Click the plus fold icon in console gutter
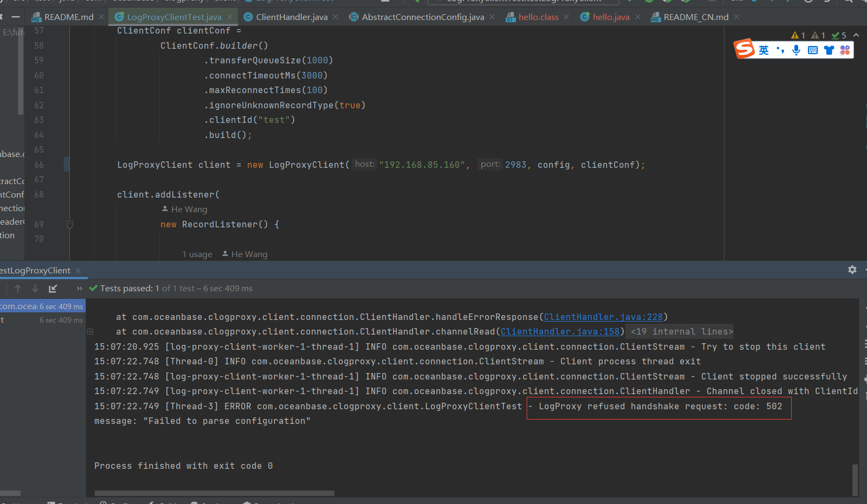This screenshot has height=504, width=867. [90, 331]
